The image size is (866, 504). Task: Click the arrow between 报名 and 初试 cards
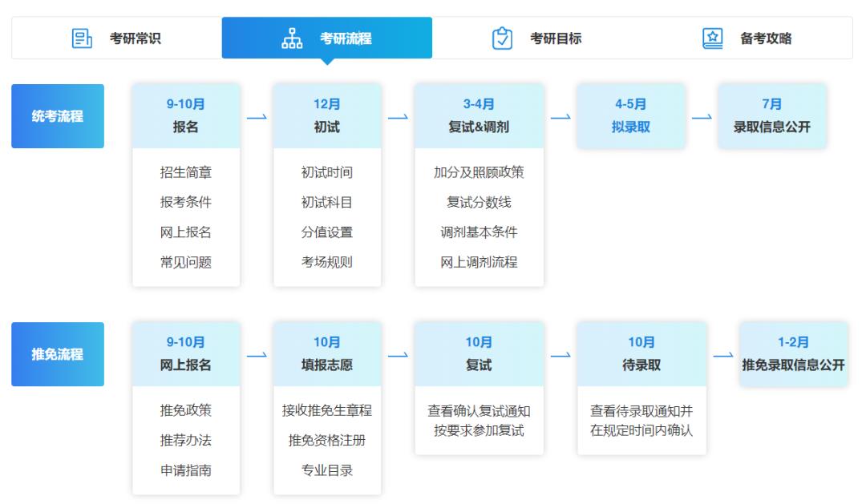[257, 116]
